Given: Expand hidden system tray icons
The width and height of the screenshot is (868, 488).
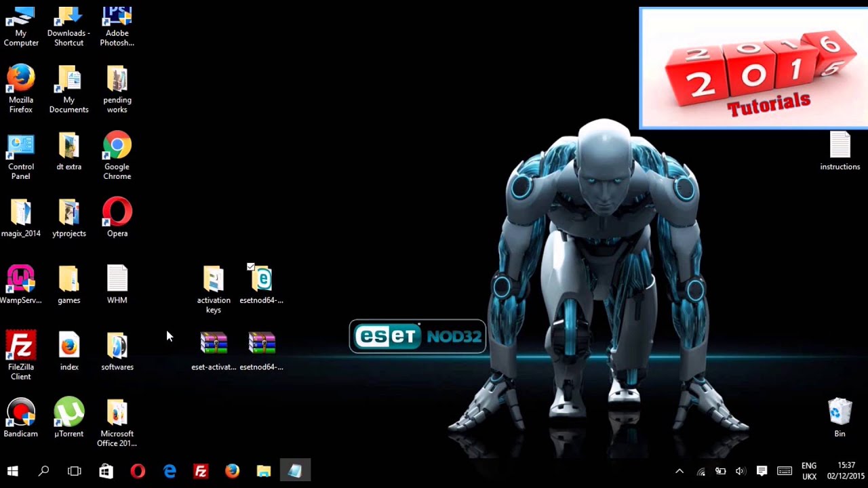Looking at the screenshot, I should tap(679, 471).
